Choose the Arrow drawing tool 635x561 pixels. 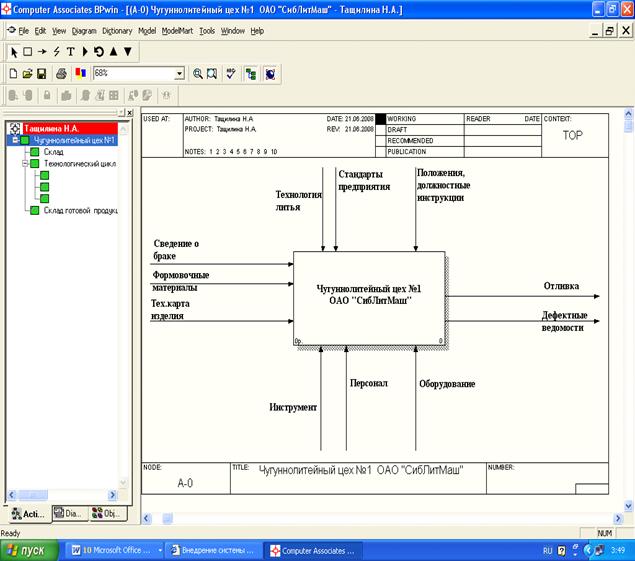[42, 51]
